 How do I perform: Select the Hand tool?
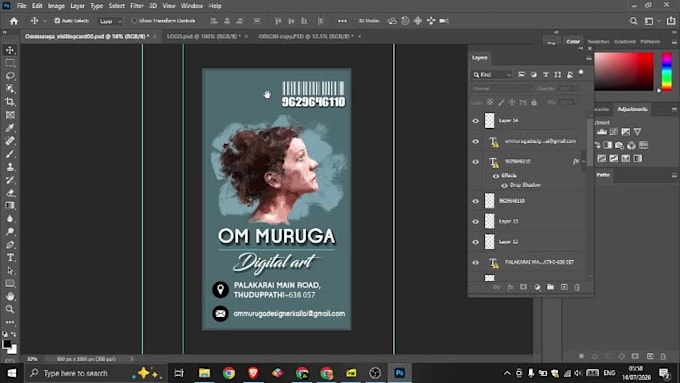(10, 296)
